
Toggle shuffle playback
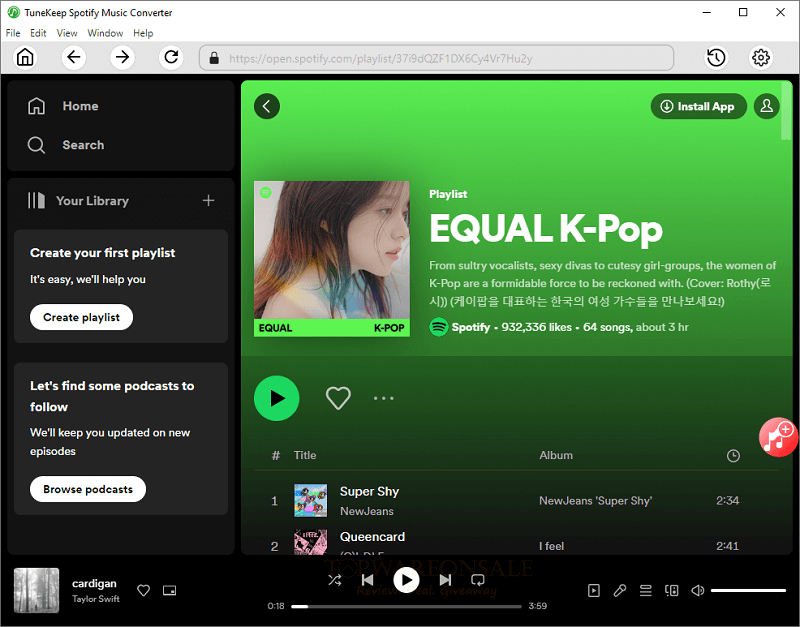tap(335, 580)
